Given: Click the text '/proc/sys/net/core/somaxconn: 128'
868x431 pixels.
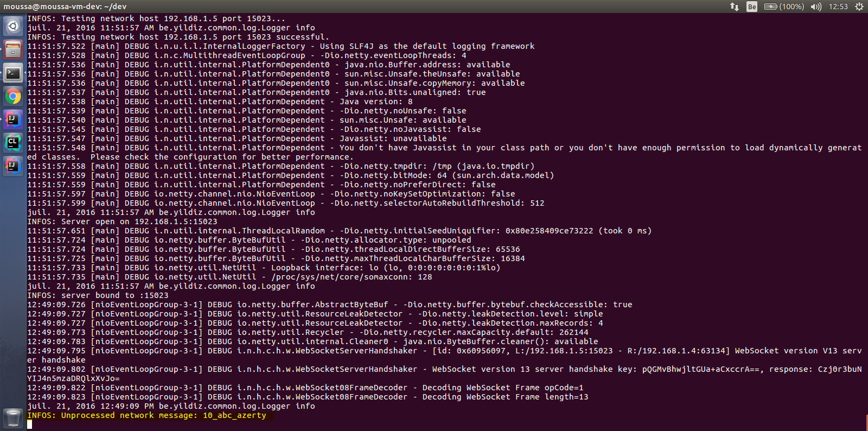Looking at the screenshot, I should 351,277.
